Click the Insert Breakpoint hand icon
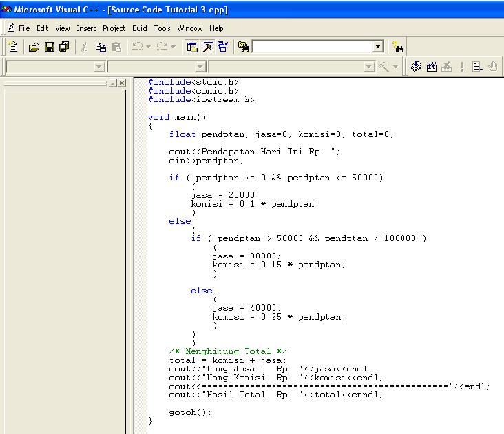The image size is (504, 434). tap(493, 67)
